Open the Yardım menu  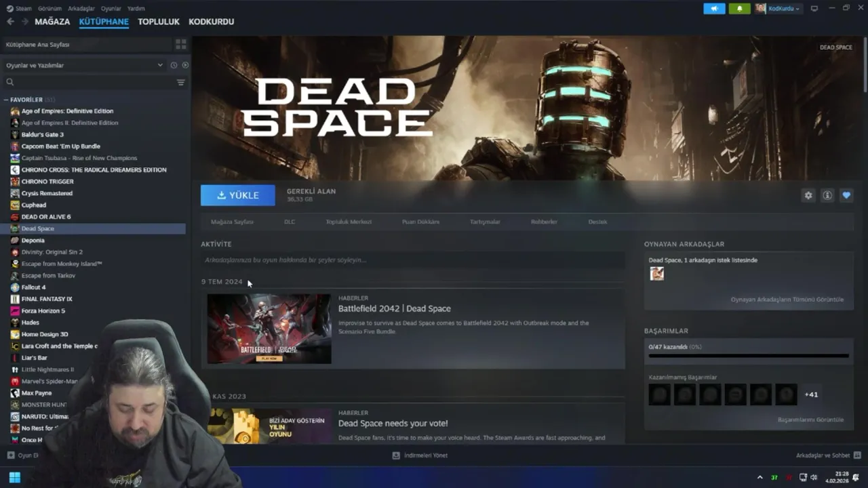click(x=136, y=8)
